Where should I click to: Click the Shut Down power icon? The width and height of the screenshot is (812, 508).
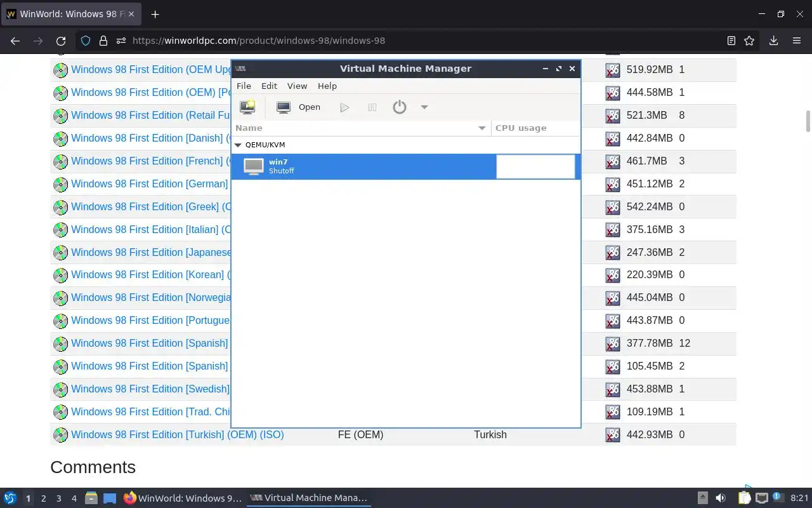point(399,107)
